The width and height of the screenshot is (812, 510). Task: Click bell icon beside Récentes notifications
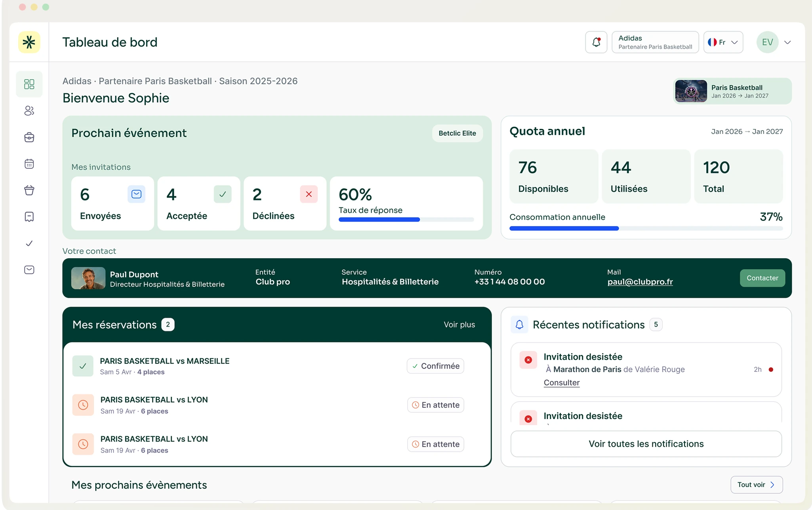pos(519,325)
